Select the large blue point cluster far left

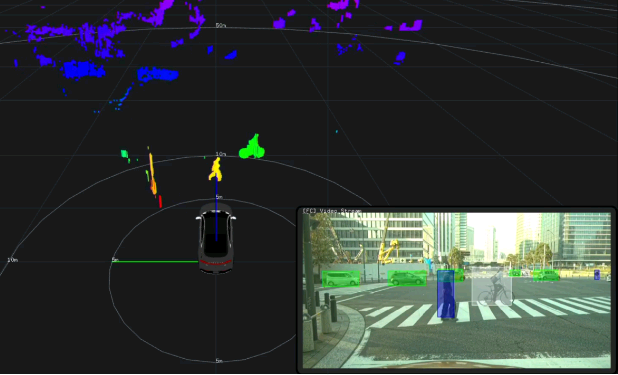(83, 70)
